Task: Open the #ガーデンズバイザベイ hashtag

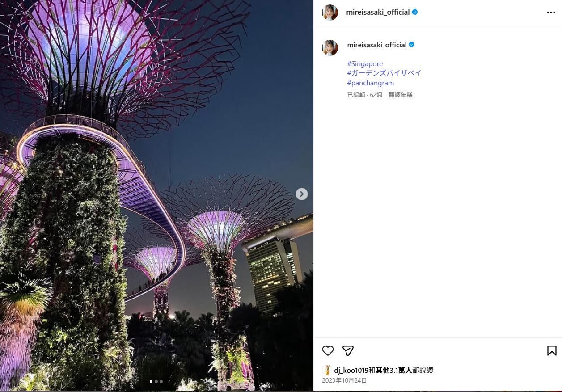Action: pos(384,73)
